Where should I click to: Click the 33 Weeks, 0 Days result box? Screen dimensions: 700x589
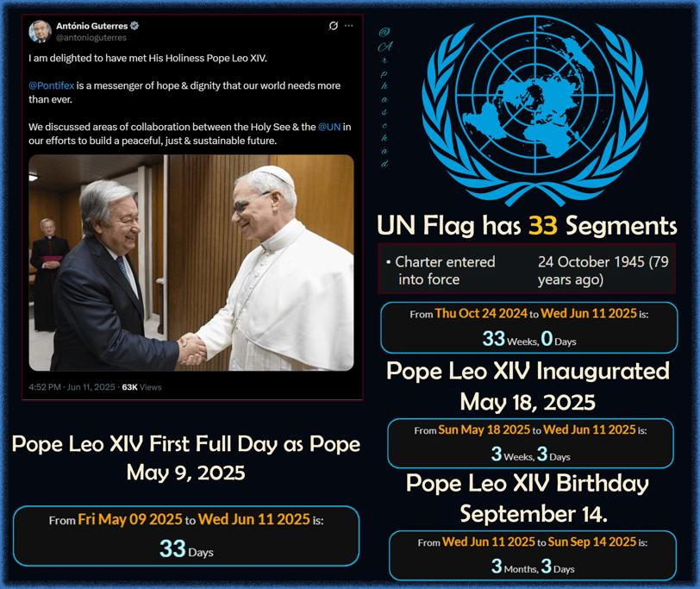click(529, 328)
